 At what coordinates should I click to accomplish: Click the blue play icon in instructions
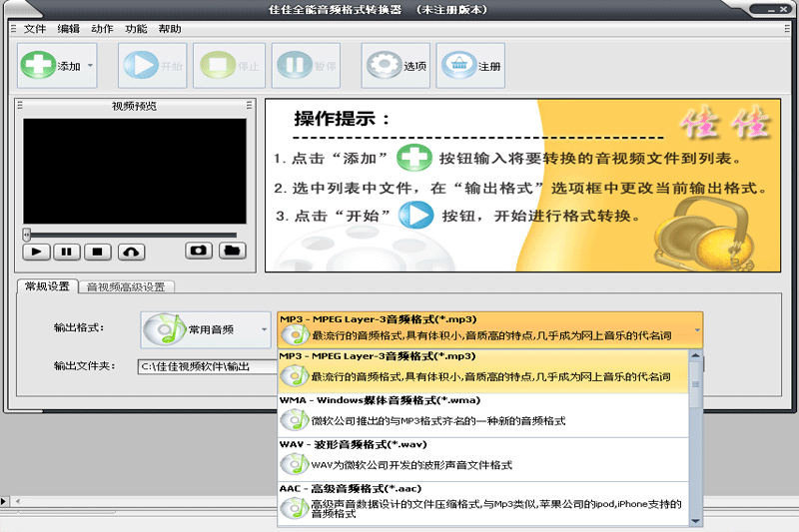coord(416,215)
